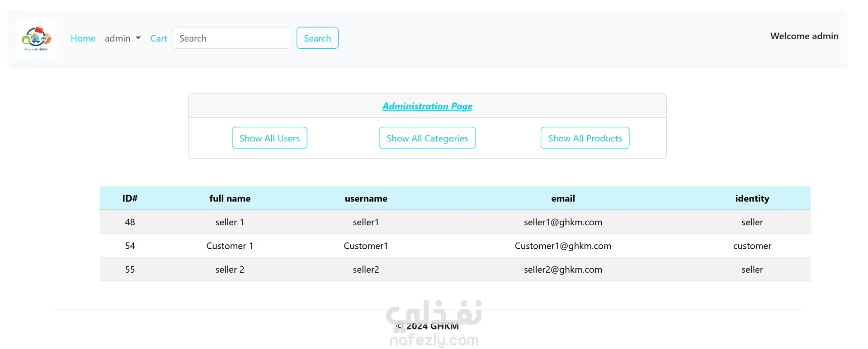Viewport: 868px width, 349px height.
Task: Select the ID# column header
Action: pyautogui.click(x=130, y=198)
